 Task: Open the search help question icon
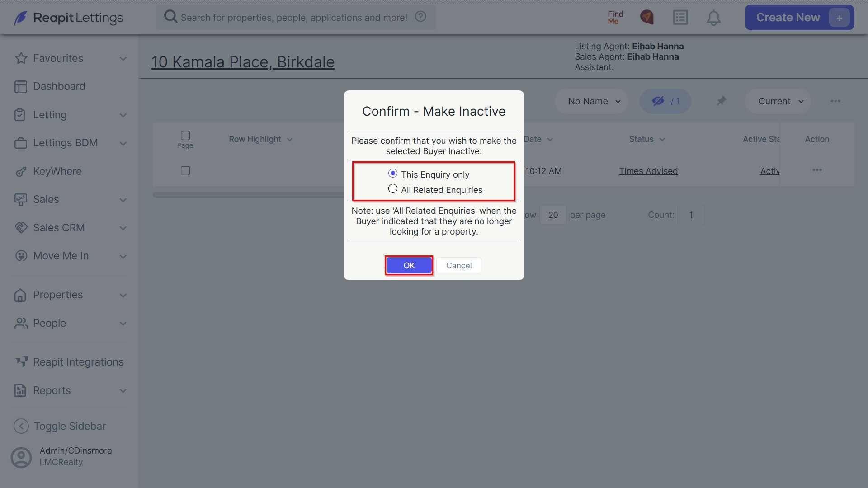coord(420,17)
